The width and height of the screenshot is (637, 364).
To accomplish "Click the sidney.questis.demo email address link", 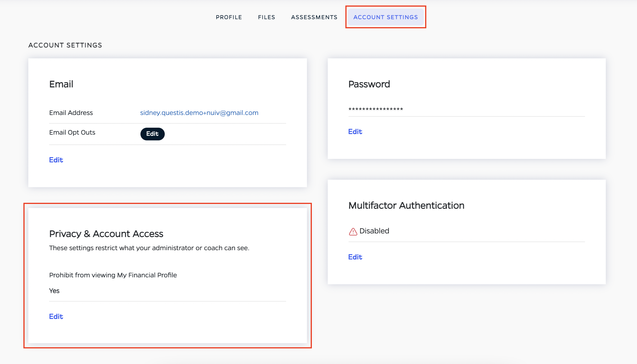I will coord(199,113).
